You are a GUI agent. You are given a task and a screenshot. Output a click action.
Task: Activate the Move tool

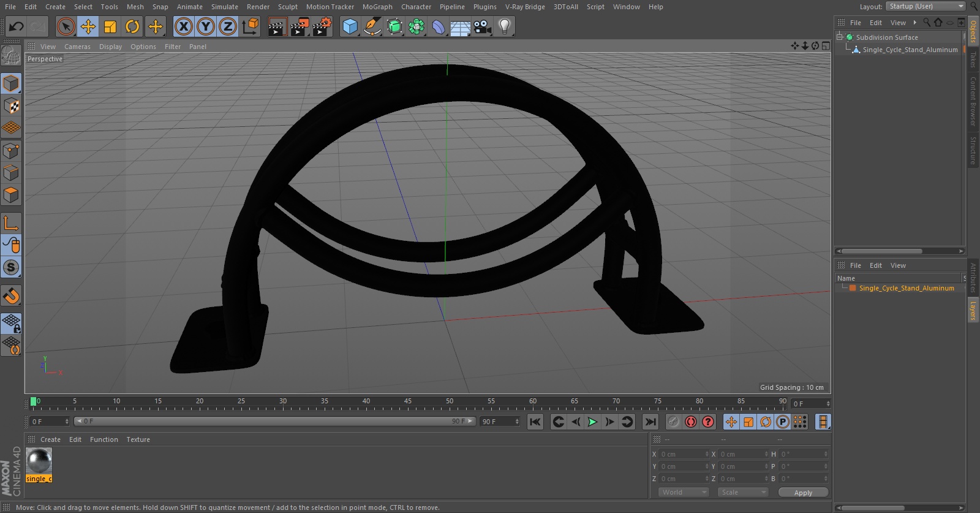[x=88, y=26]
